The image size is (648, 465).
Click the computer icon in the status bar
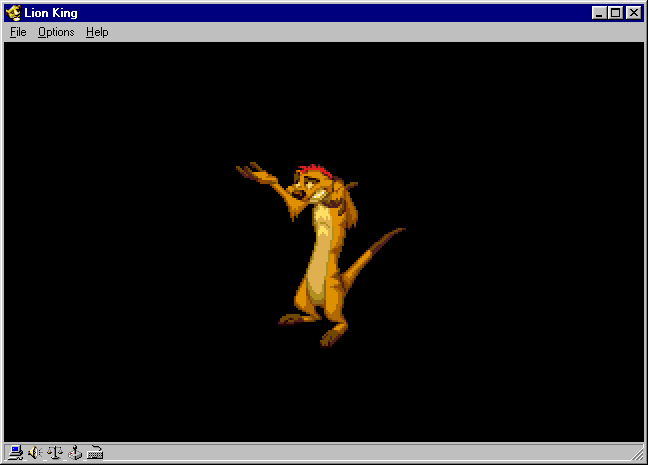tap(15, 453)
